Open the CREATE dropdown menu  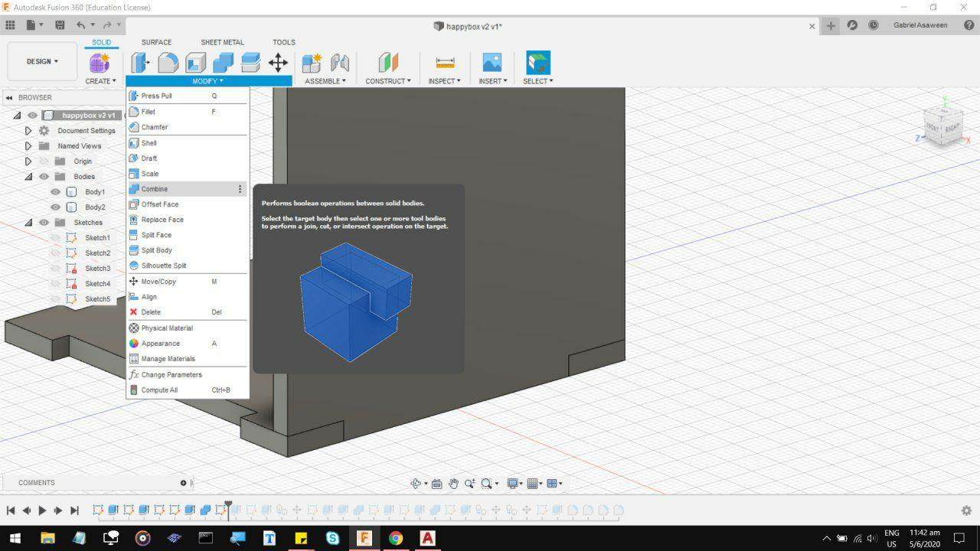100,81
